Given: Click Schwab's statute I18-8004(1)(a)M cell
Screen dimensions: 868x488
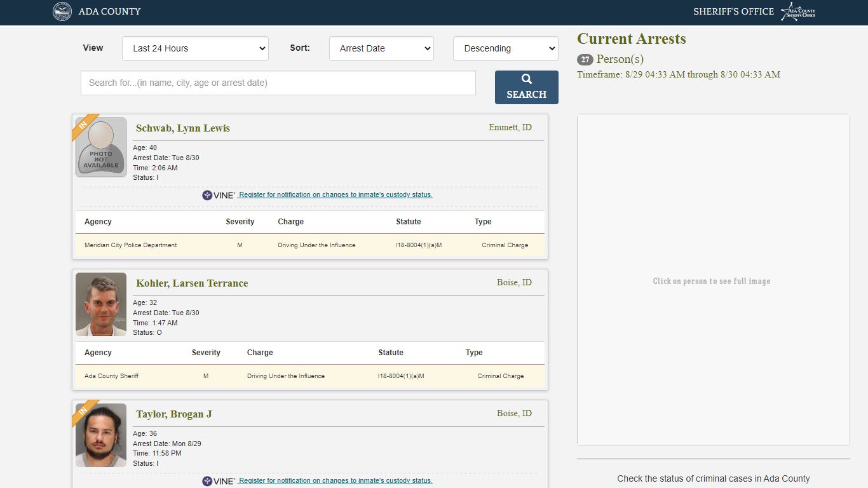Looking at the screenshot, I should [x=419, y=245].
